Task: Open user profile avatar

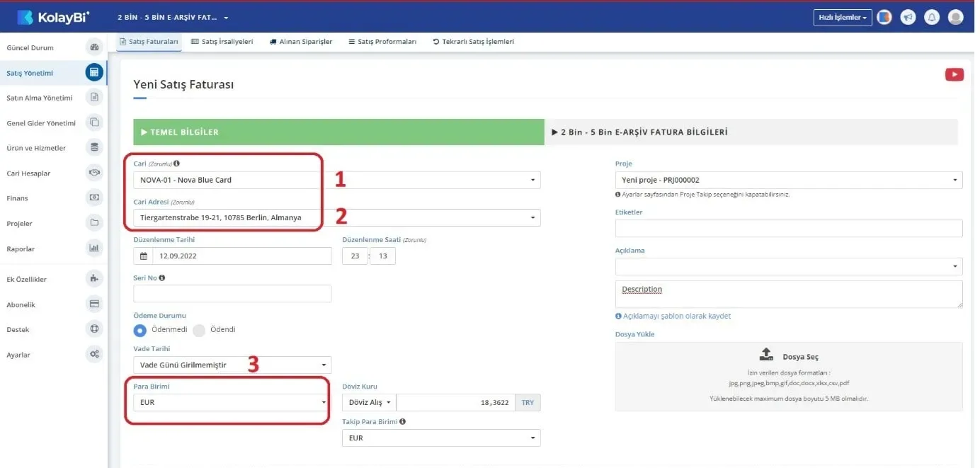Action: [956, 17]
